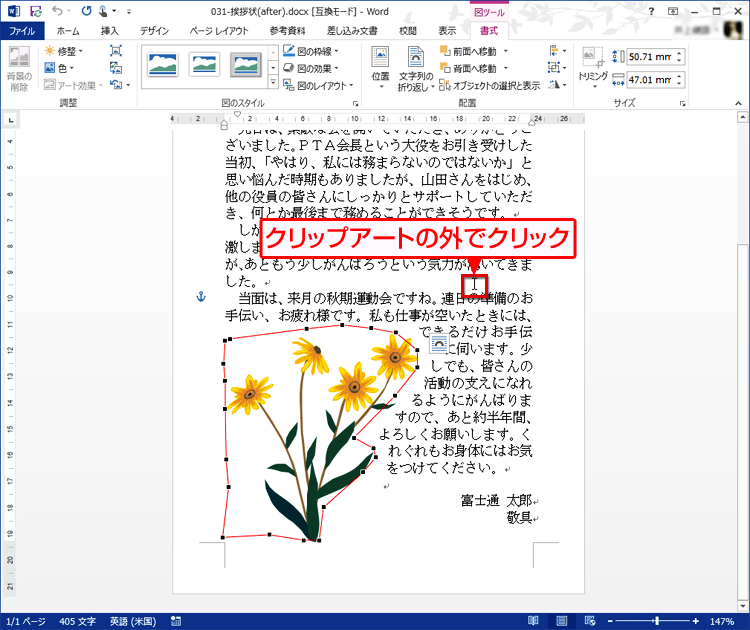Click the picture height field 50.71 mm
The height and width of the screenshot is (630, 750).
[650, 56]
